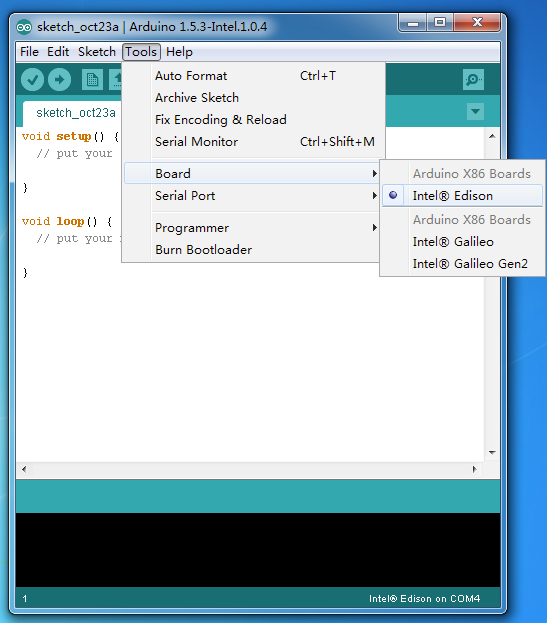Open the Sketch menu
547x623 pixels.
click(x=97, y=52)
